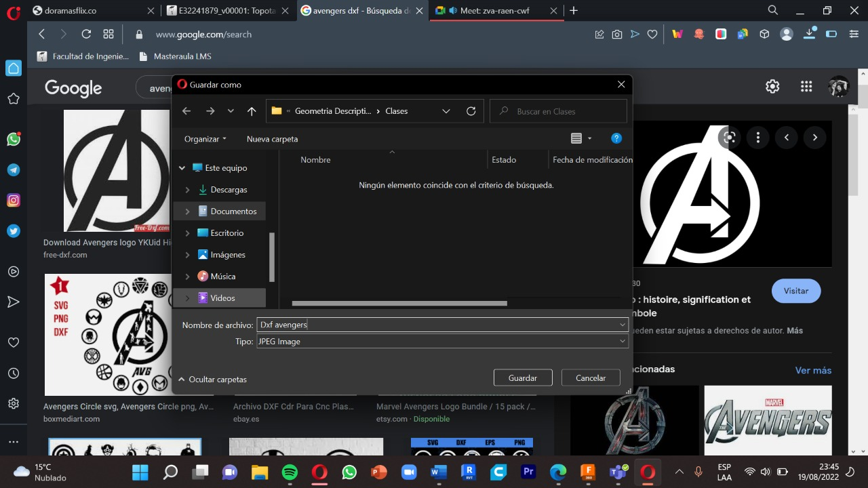
Task: Click Buscar en Clases search box
Action: 558,111
